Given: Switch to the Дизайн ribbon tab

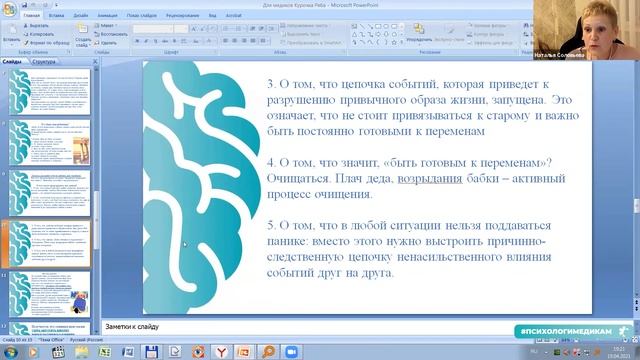Looking at the screenshot, I should [x=80, y=16].
